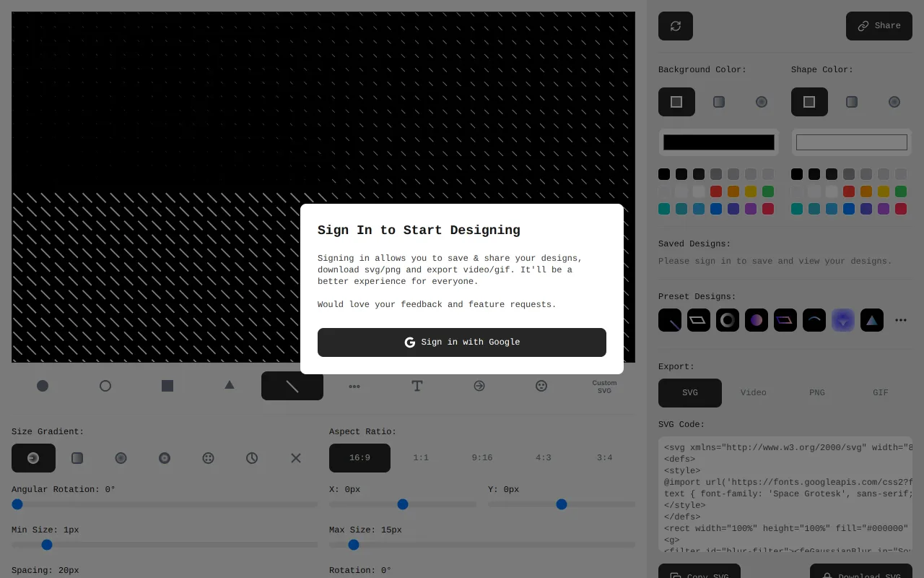Pick red swatch in Background Color palette

point(716,191)
